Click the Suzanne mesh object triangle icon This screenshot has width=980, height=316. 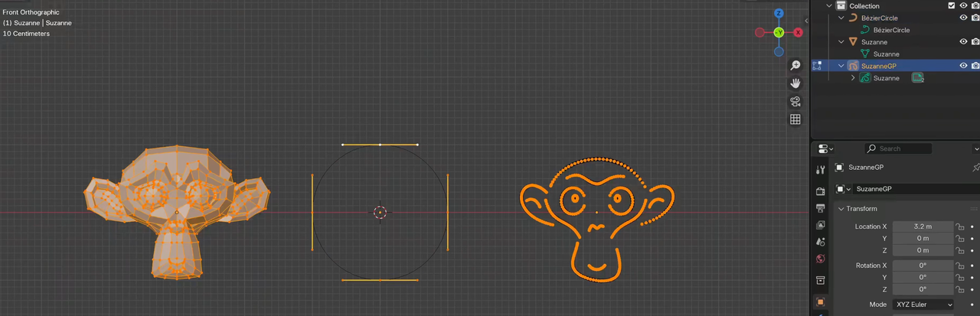click(x=852, y=42)
